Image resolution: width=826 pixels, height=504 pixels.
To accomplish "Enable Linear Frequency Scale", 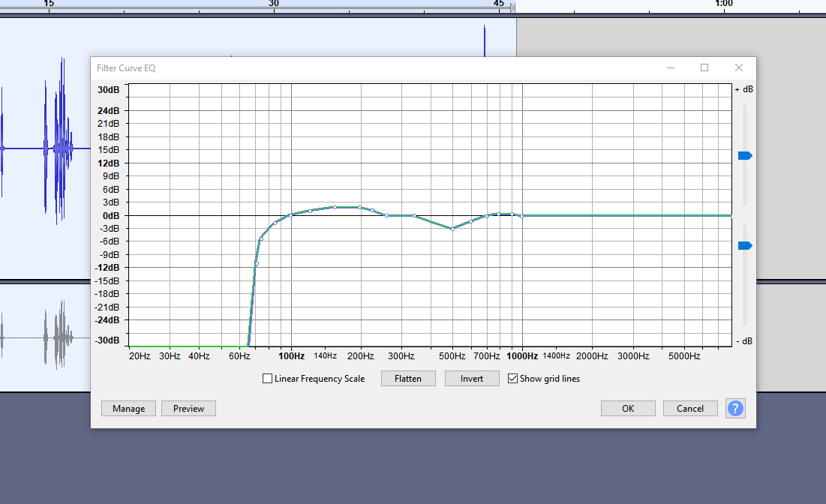I will (x=266, y=378).
